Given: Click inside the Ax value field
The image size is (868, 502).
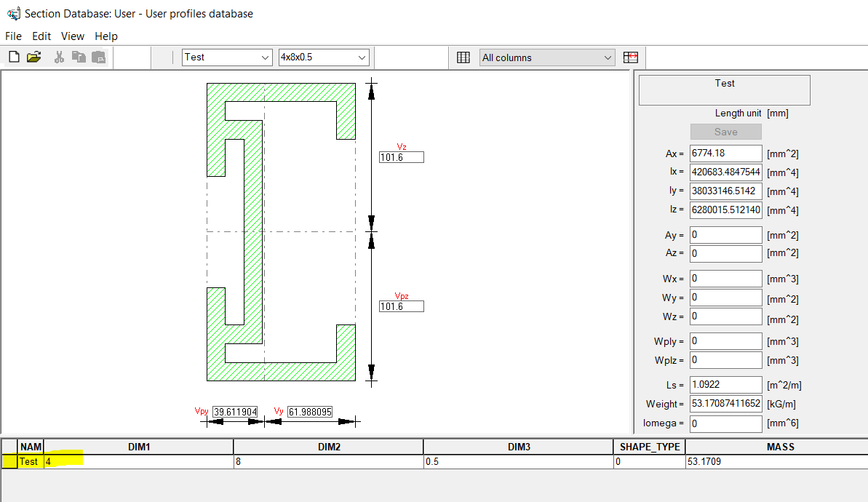Looking at the screenshot, I should click(725, 153).
